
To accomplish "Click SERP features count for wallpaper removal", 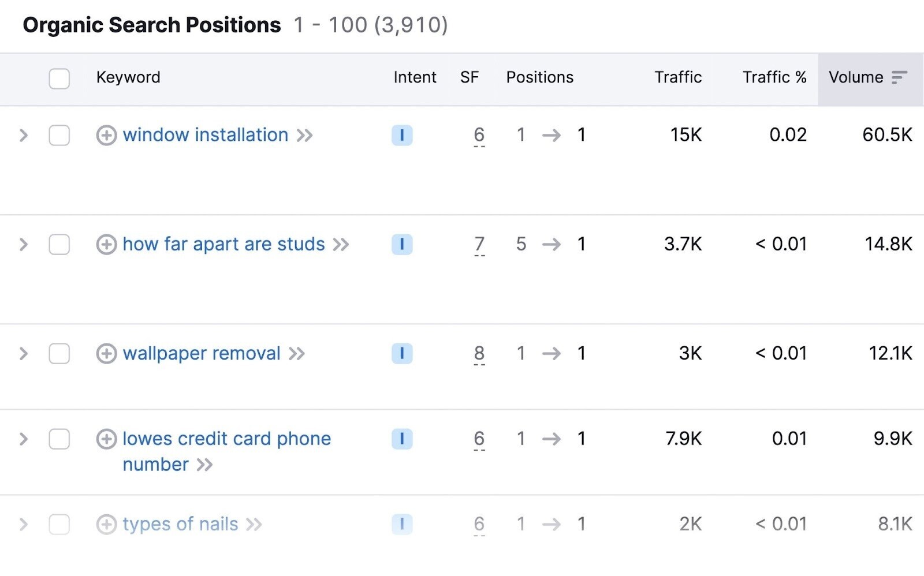I will point(479,353).
